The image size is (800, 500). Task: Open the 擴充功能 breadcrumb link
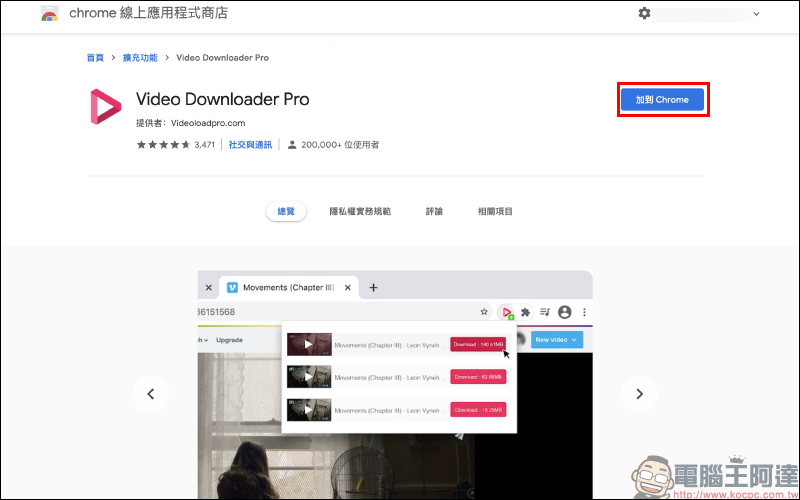(x=140, y=58)
